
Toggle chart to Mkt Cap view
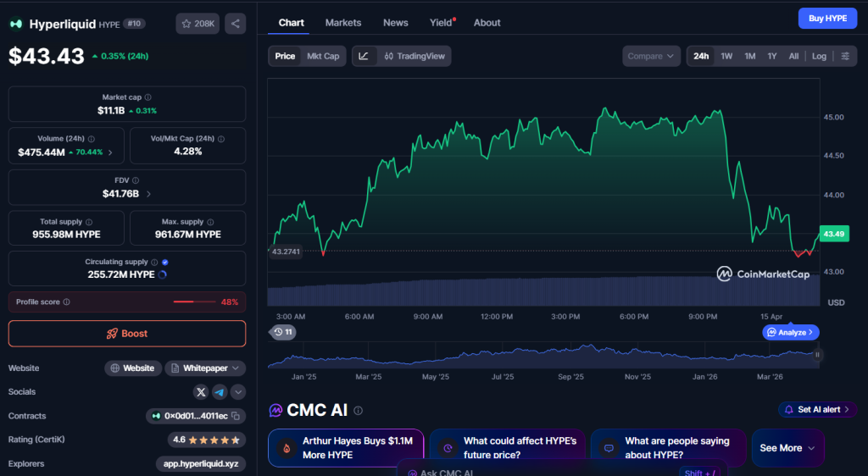[x=323, y=57]
